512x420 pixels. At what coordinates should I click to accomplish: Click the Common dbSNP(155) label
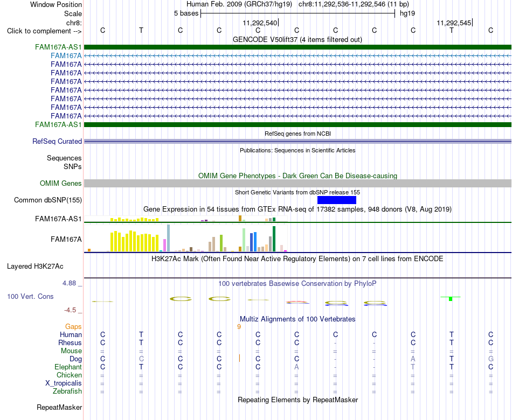[x=47, y=200]
